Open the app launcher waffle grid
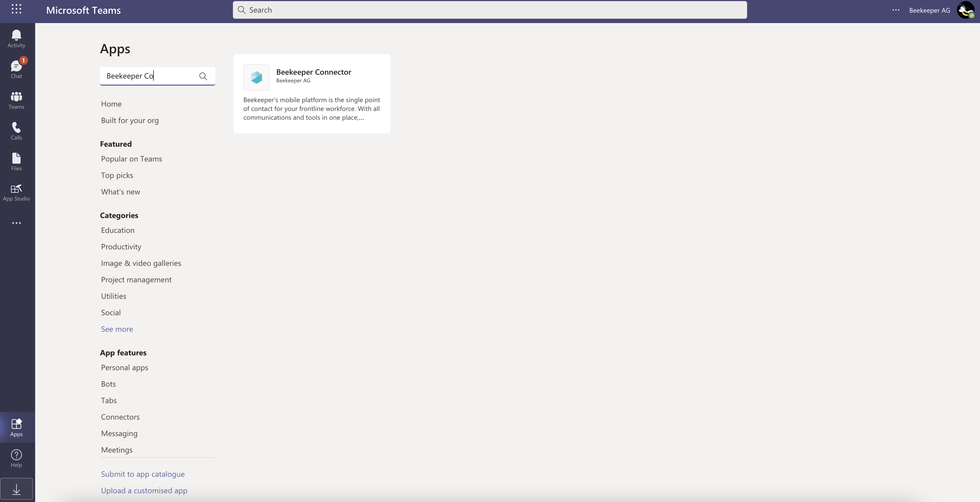The height and width of the screenshot is (502, 980). 16,9
